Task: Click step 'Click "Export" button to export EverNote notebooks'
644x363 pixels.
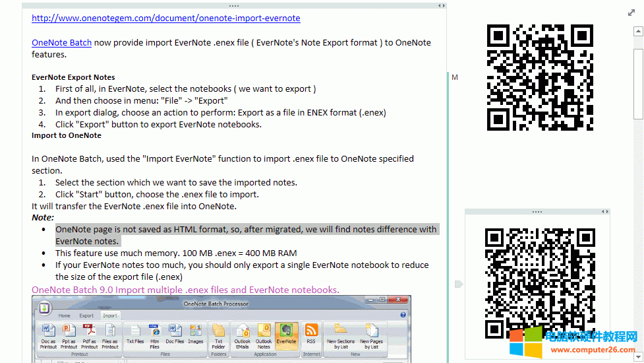Action: tap(159, 125)
